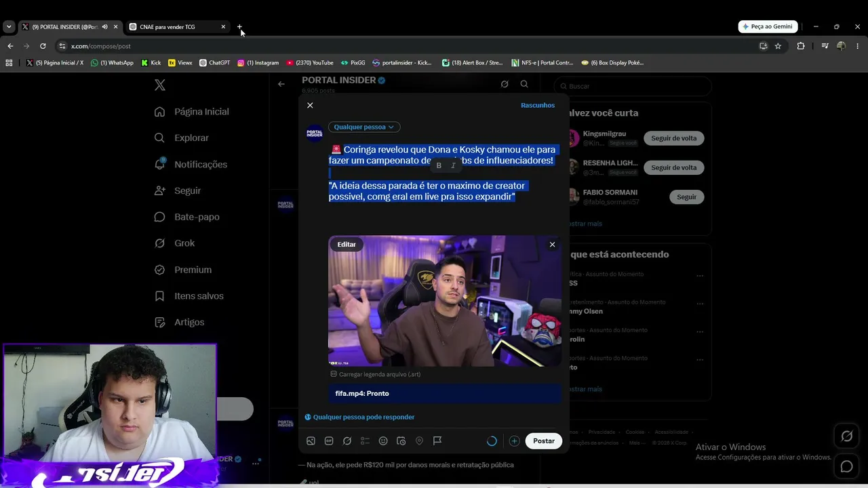Click the flag icon in composer toolbar

click(437, 441)
